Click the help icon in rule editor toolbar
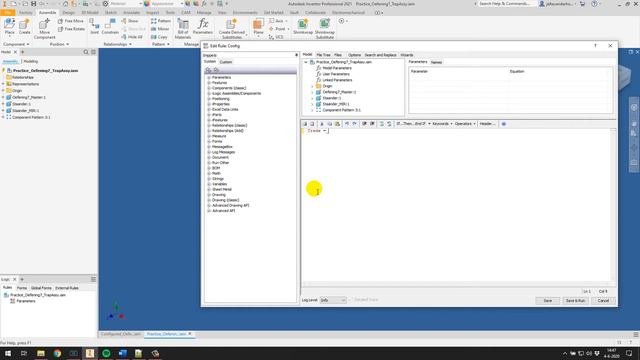The height and width of the screenshot is (360, 640). pyautogui.click(x=503, y=124)
